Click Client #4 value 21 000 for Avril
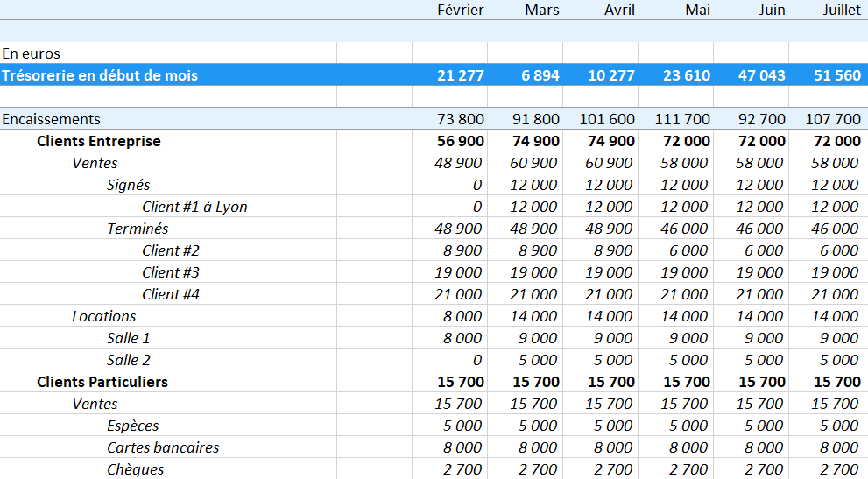 [609, 294]
